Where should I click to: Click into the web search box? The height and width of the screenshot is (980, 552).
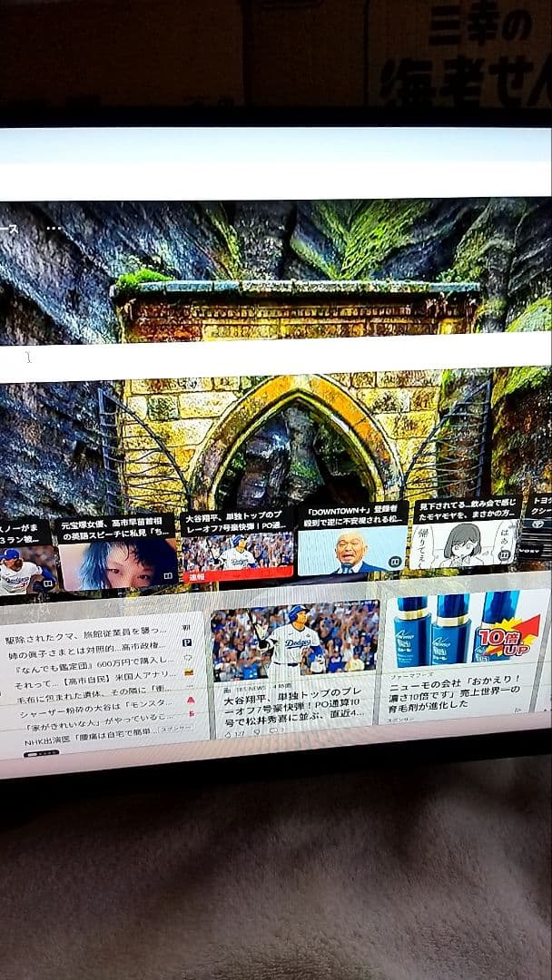pos(272,357)
